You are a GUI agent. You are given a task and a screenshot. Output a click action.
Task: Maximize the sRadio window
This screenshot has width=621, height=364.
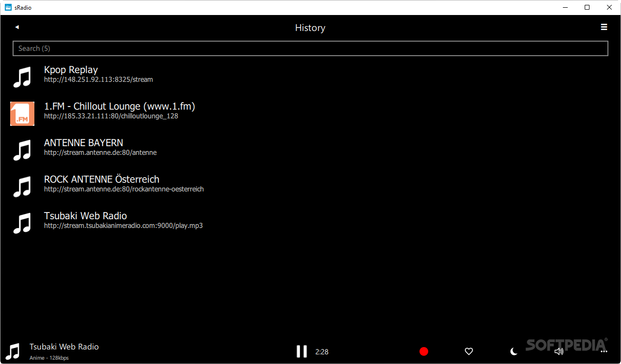click(x=587, y=7)
